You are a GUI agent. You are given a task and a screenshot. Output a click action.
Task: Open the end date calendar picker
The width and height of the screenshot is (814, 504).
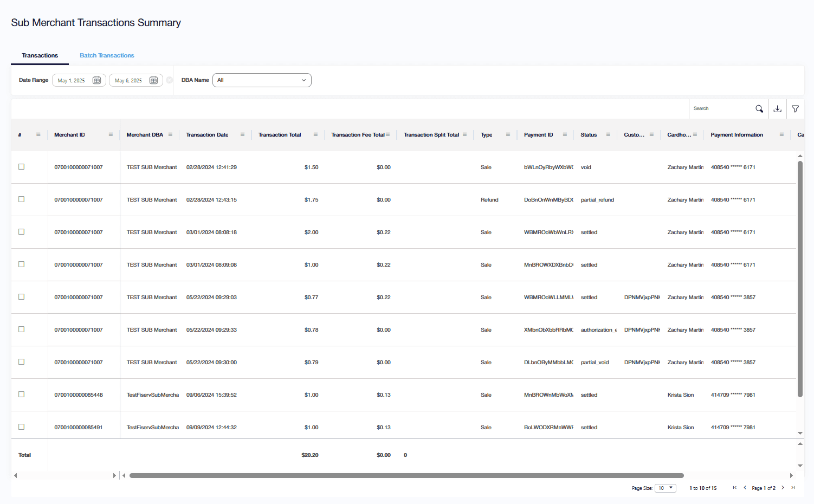[153, 80]
